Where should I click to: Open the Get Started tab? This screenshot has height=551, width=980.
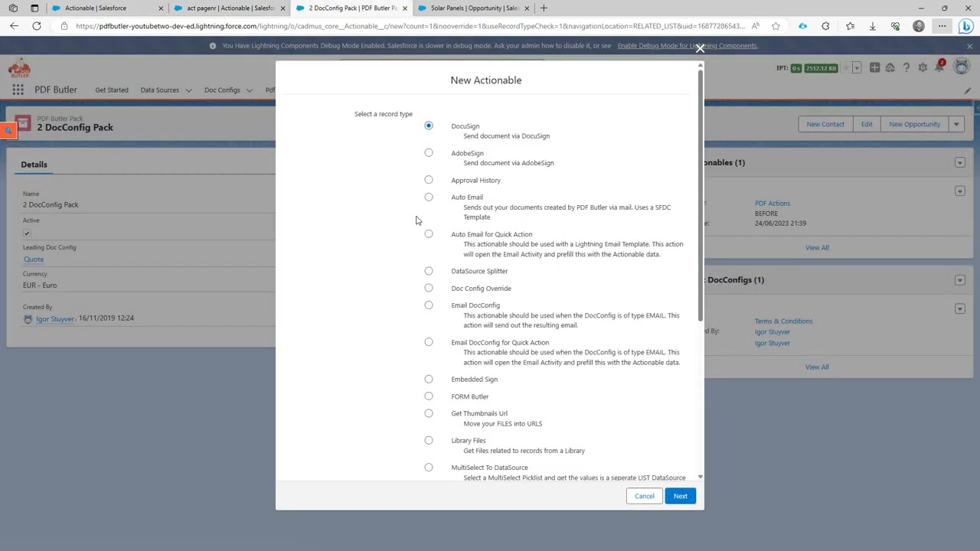coord(112,90)
